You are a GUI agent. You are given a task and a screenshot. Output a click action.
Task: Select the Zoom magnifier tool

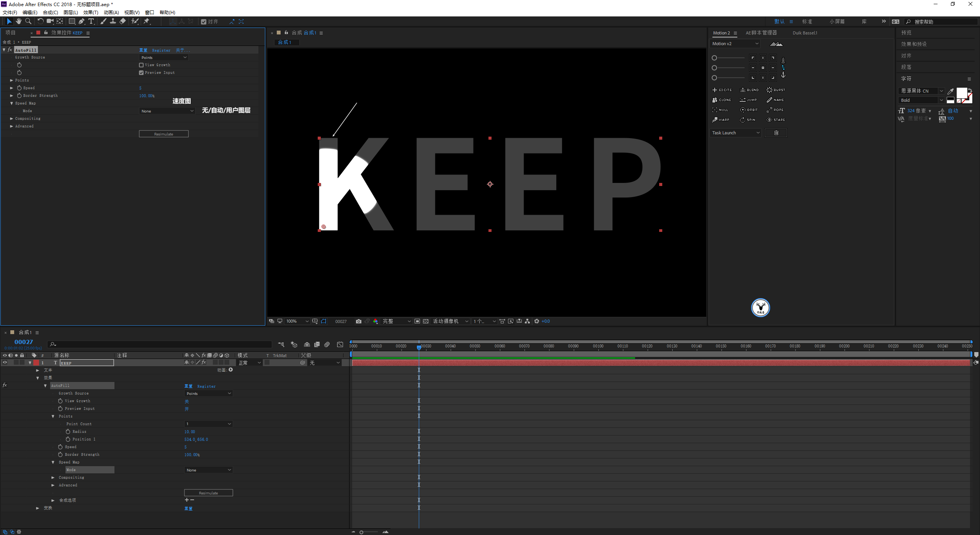tap(28, 21)
